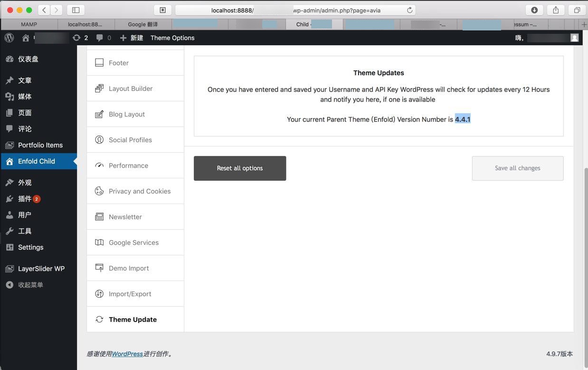Click the Safari share icon

[556, 10]
